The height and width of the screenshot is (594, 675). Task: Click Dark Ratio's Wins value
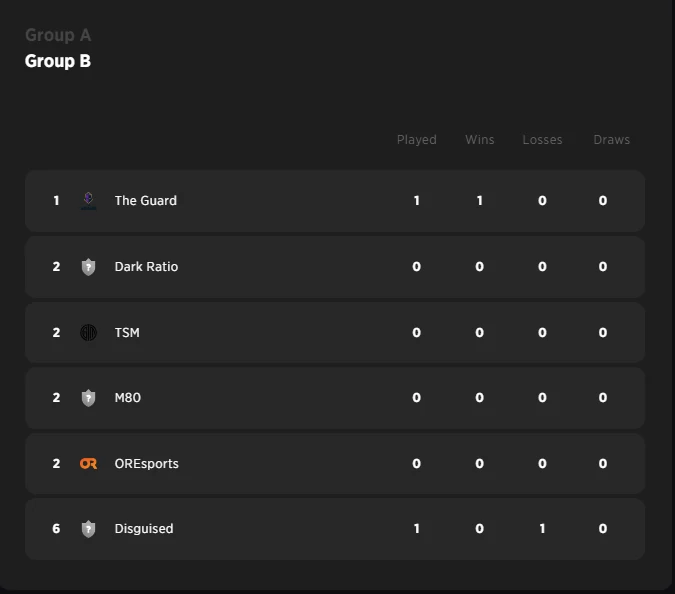480,267
